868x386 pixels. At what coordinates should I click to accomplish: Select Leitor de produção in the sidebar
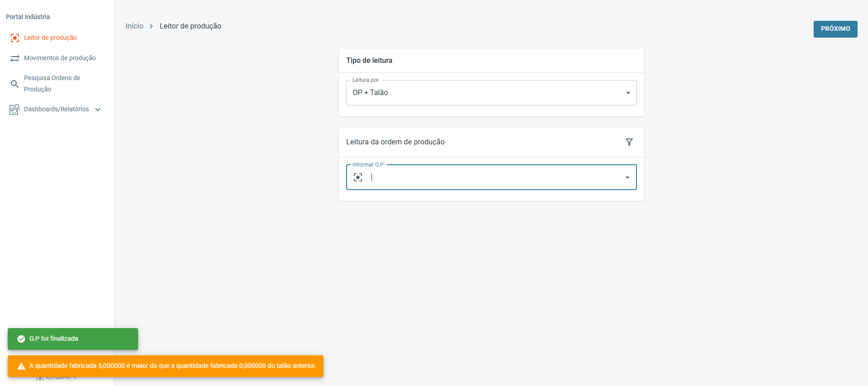click(x=50, y=38)
